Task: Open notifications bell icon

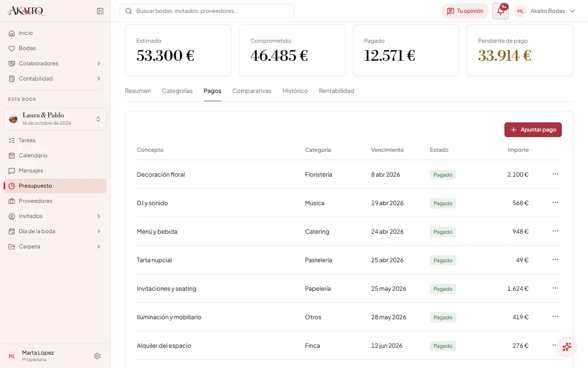Action: 501,11
